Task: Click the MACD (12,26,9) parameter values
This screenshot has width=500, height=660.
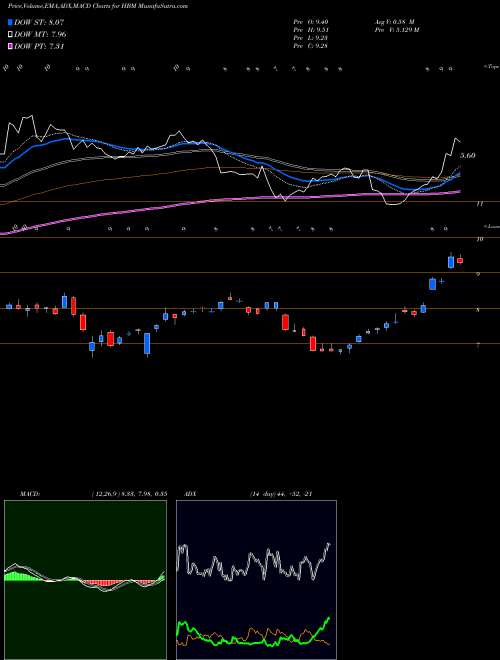Action: 129,494
